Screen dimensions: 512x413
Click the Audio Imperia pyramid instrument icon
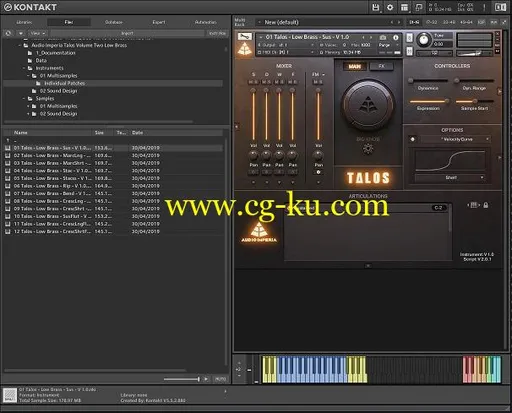(x=245, y=49)
